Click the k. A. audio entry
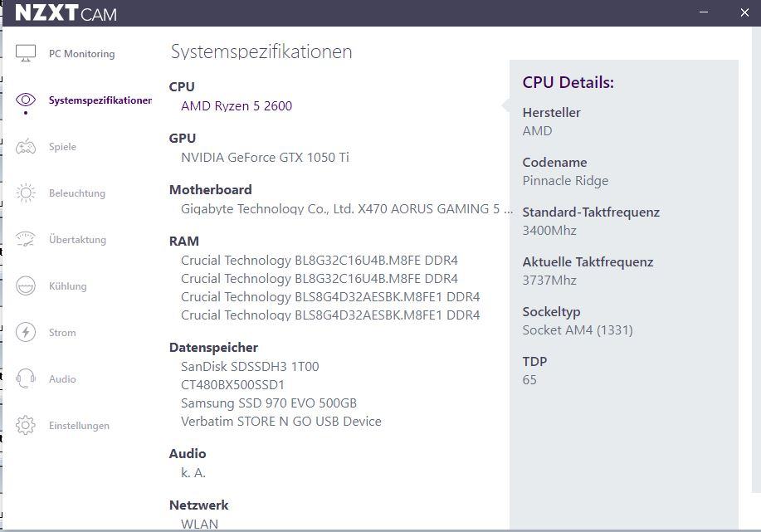 (193, 473)
